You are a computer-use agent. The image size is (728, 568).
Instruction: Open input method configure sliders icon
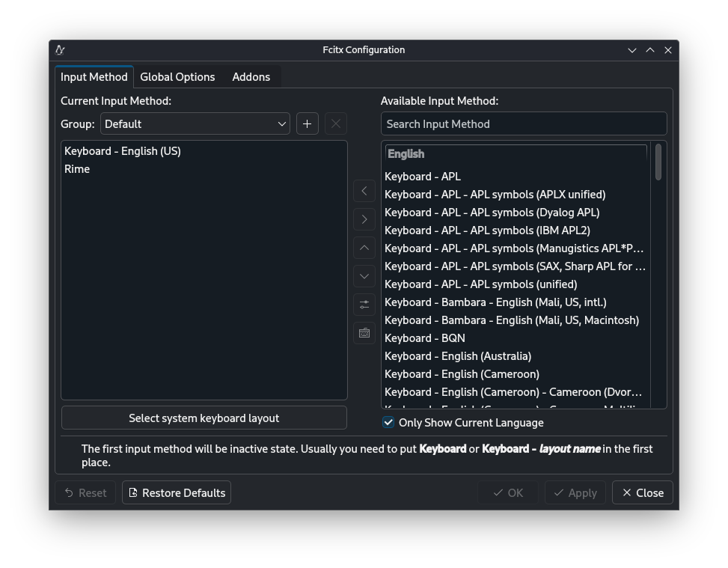pyautogui.click(x=364, y=305)
